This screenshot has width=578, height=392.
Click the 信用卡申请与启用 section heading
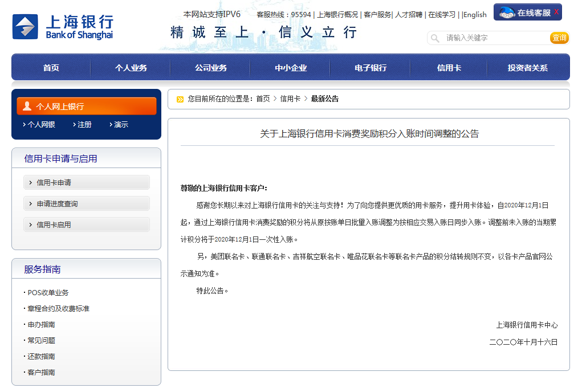tap(60, 159)
